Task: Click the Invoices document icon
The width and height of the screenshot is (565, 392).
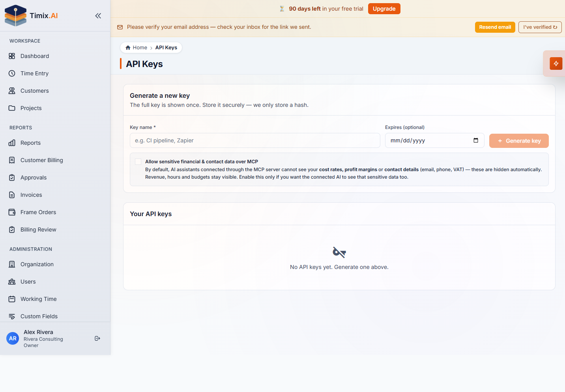Action: tap(12, 195)
